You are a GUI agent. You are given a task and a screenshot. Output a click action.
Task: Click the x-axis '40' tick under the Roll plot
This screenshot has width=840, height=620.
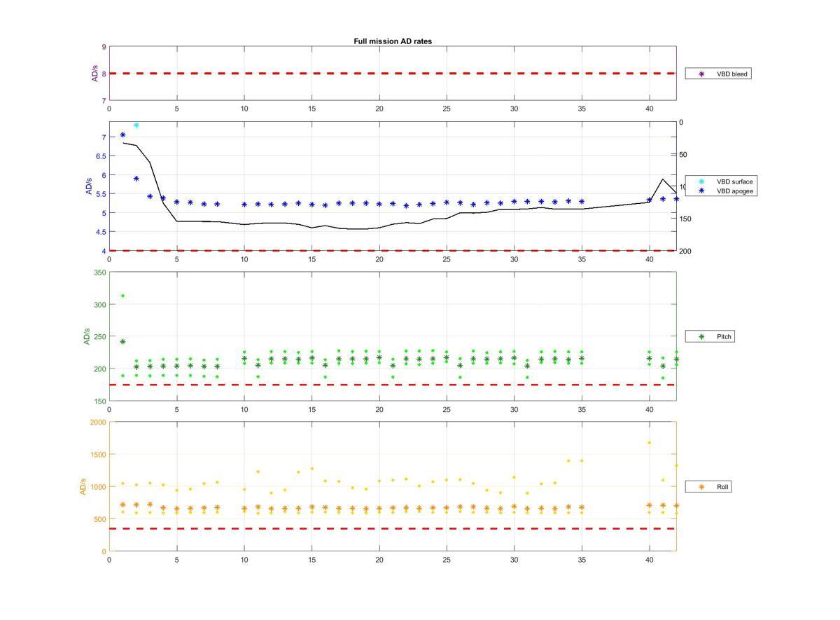(650, 560)
